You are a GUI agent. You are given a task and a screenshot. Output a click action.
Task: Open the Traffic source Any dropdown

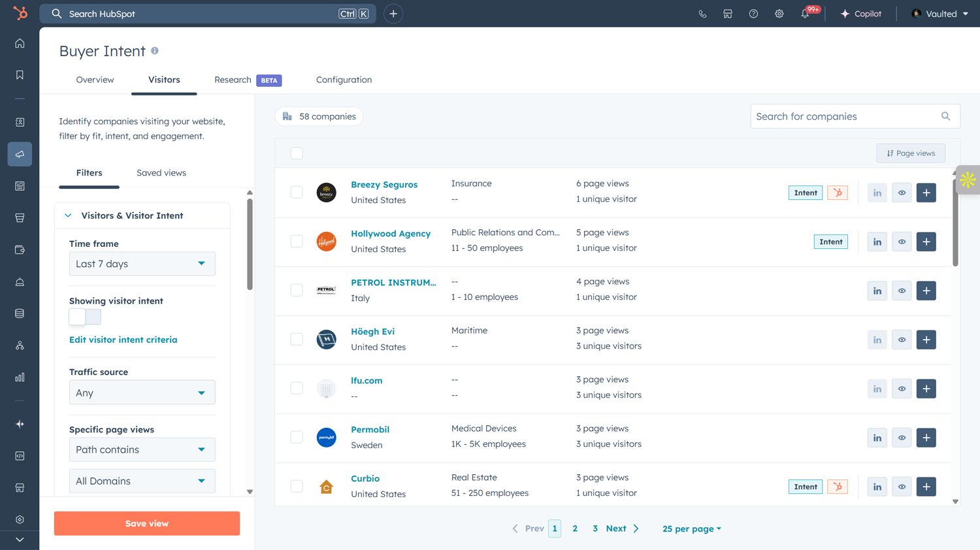142,393
